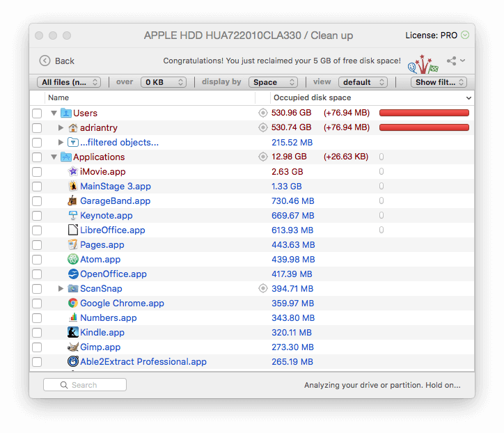Screen dimensions: 504x433
Task: Click the 215.52 MB filtered objects size
Action: point(292,143)
